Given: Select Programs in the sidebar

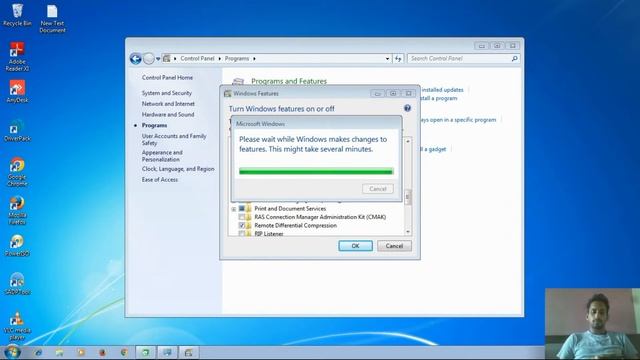Looking at the screenshot, I should pos(154,125).
